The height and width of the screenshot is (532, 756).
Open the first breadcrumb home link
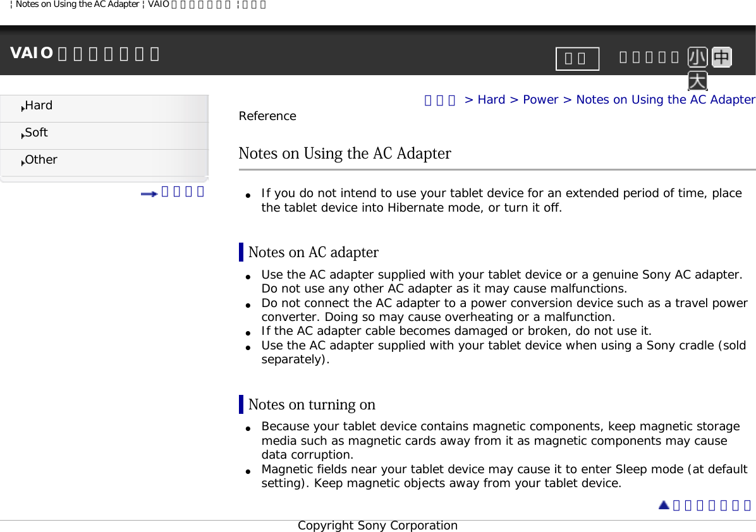point(439,100)
